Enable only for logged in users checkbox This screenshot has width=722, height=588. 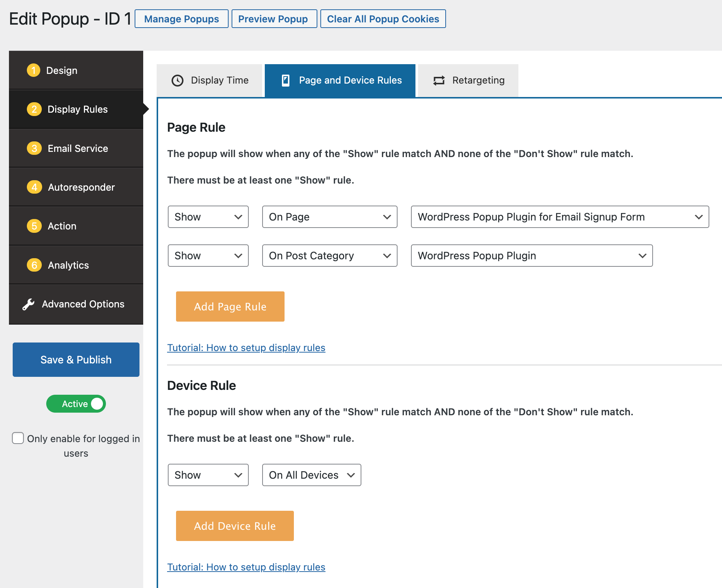tap(18, 438)
